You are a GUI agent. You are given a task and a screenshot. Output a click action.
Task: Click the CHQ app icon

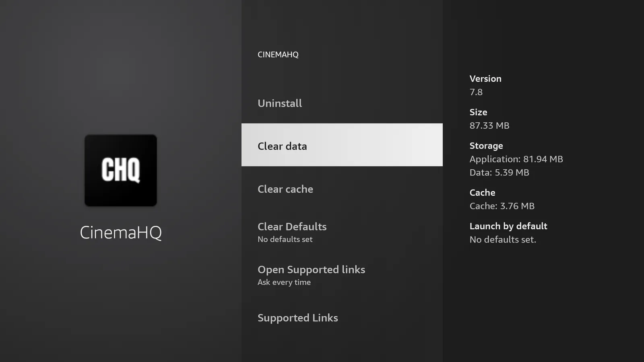point(121,171)
